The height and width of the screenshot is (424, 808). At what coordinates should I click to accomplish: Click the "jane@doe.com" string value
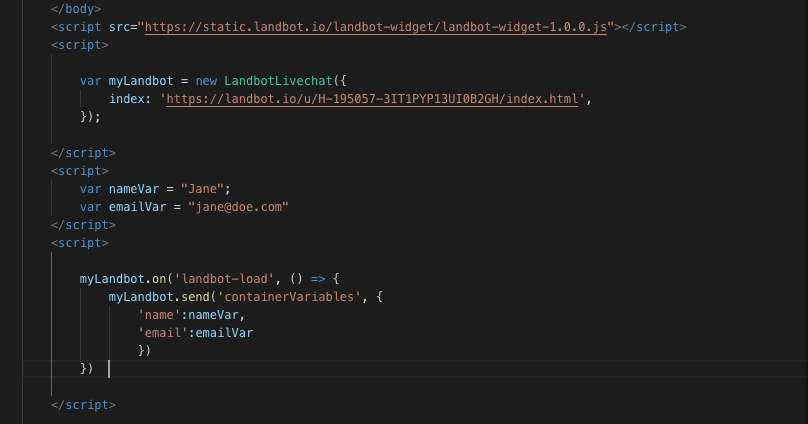click(238, 207)
